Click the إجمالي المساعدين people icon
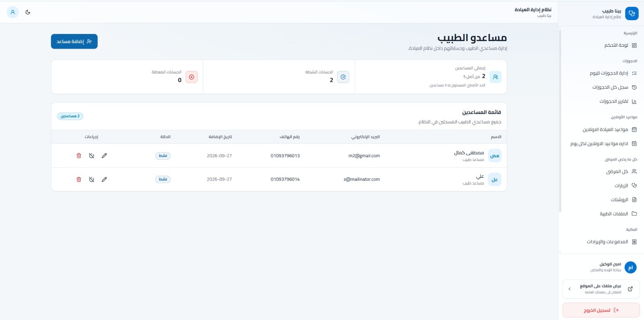Image resolution: width=644 pixels, height=320 pixels. click(495, 77)
